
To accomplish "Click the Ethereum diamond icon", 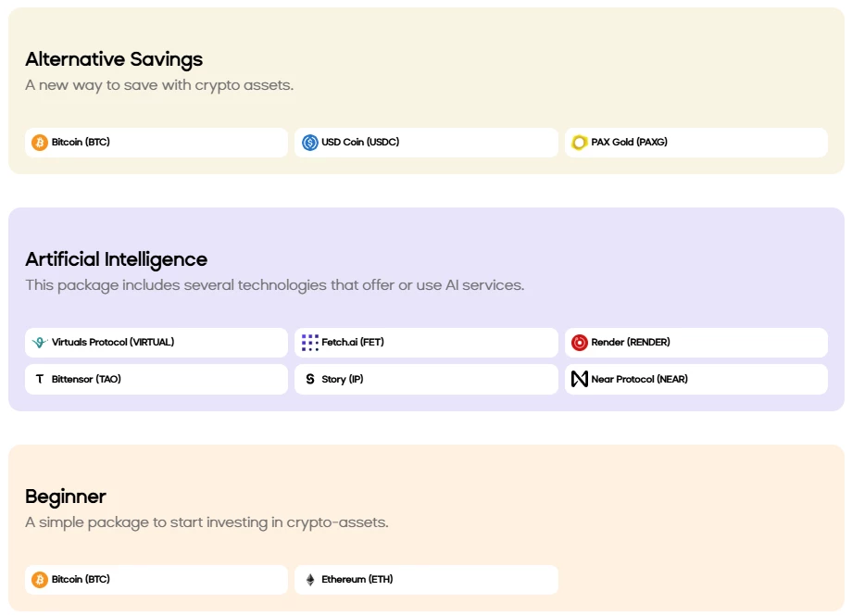I will click(309, 580).
